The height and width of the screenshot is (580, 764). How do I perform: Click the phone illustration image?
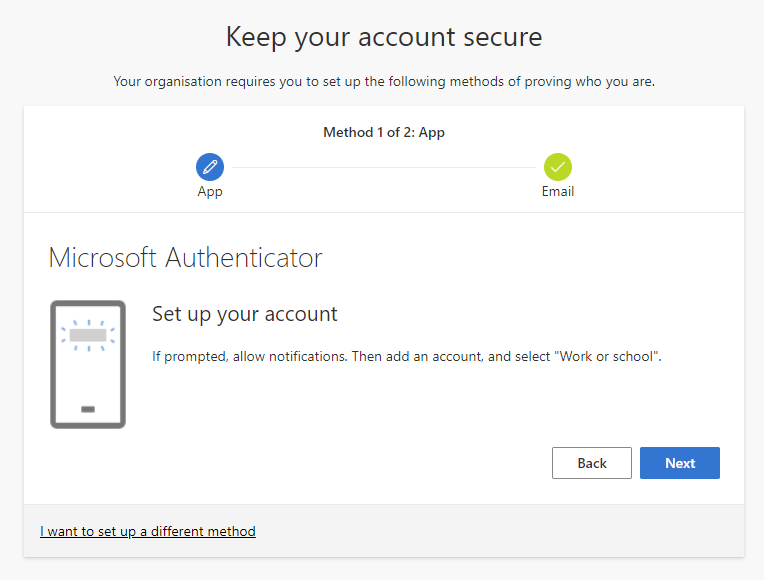click(88, 365)
